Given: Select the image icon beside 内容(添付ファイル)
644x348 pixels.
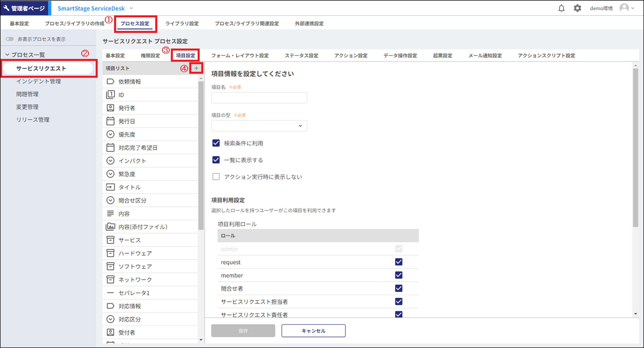Looking at the screenshot, I should [110, 227].
